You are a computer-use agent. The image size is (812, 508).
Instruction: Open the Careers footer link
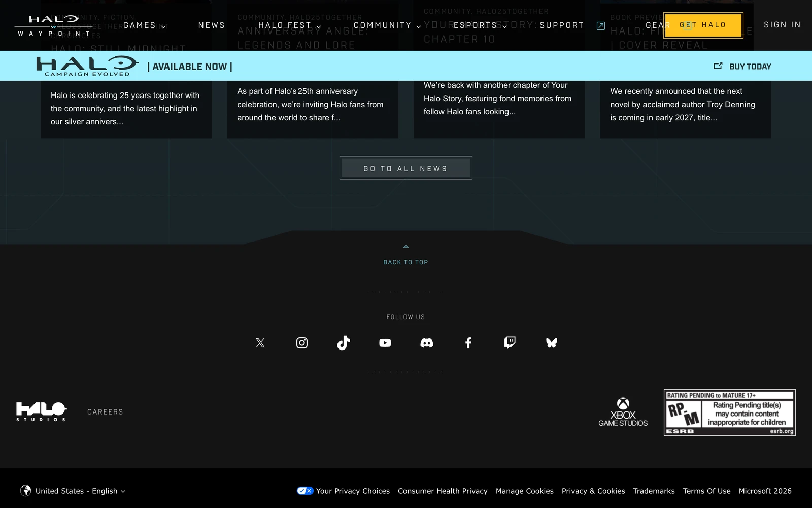(105, 412)
